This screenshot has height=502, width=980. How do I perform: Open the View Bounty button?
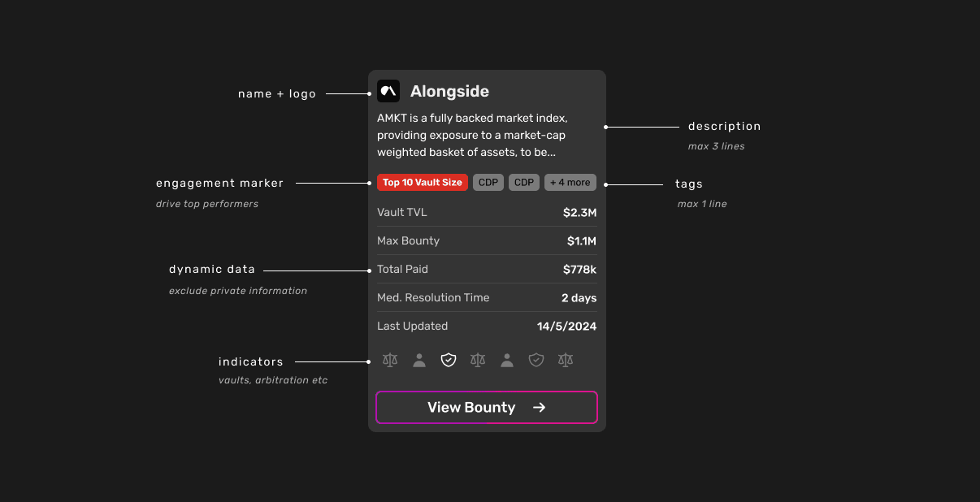[x=487, y=407]
